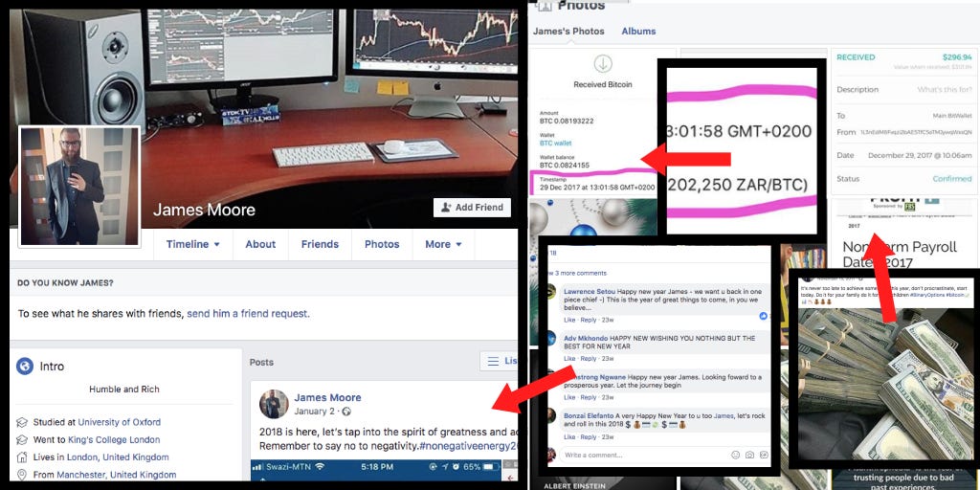Open James Moore author name on post
Screen dimensions: 980x490
coord(327,397)
